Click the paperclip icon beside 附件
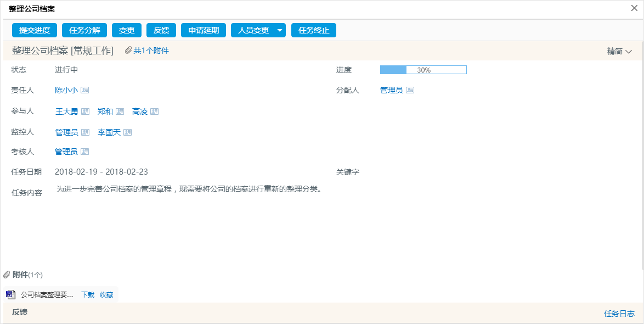 point(7,275)
